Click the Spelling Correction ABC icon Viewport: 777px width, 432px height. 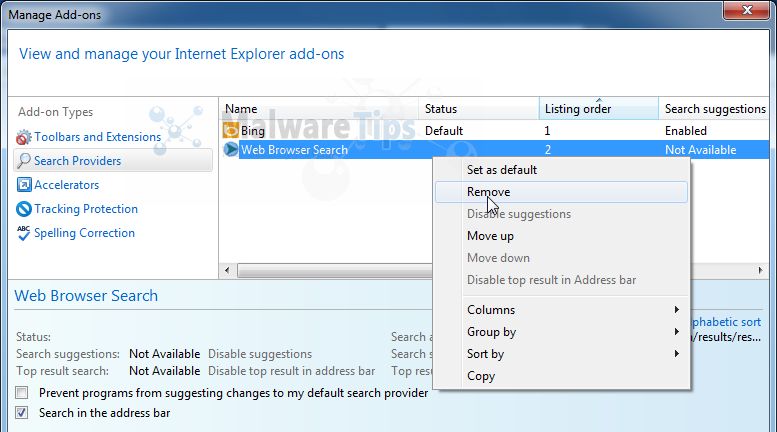(23, 233)
